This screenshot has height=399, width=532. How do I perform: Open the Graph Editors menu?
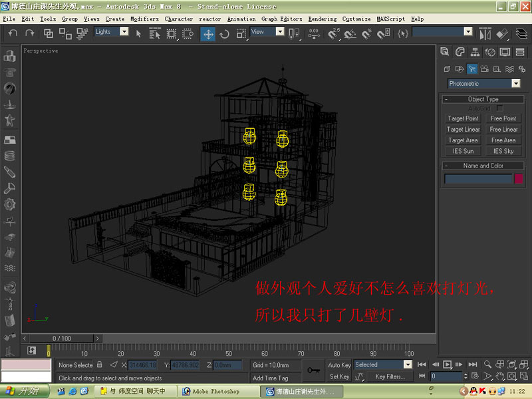point(281,19)
